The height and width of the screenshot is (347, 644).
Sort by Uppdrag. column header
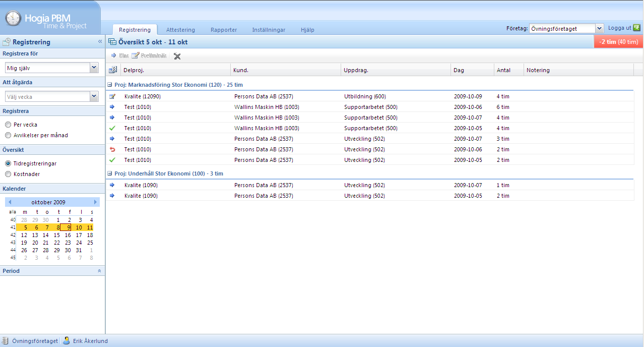396,70
